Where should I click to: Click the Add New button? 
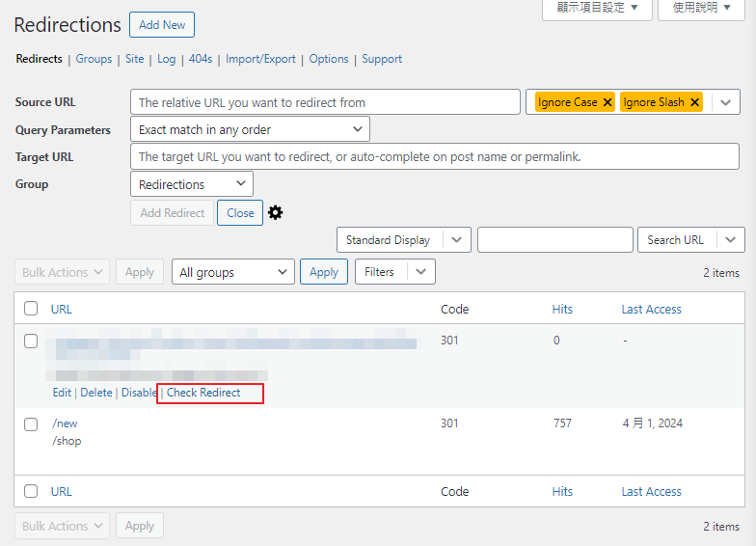click(162, 24)
